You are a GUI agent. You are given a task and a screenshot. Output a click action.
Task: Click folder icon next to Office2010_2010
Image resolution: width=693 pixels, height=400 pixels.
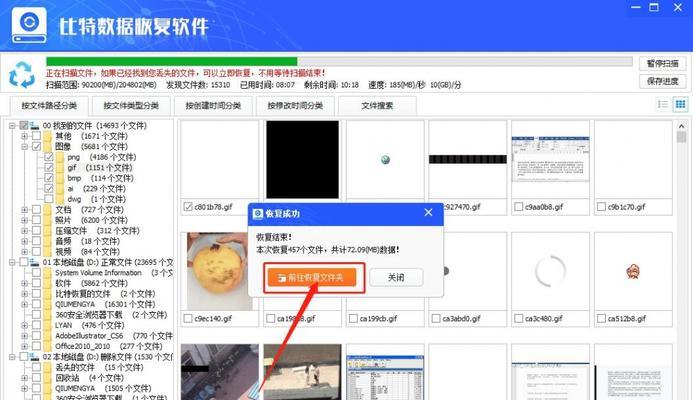[x=48, y=346]
